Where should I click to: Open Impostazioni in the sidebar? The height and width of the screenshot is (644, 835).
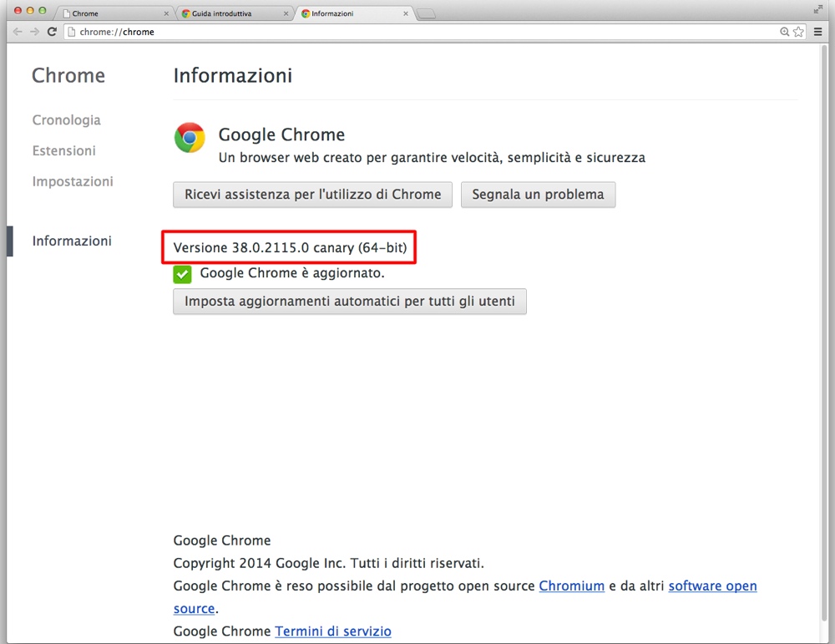(73, 182)
